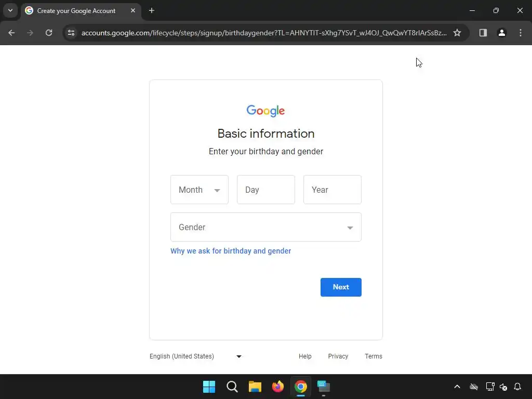Open a new tab
Image resolution: width=532 pixels, height=399 pixels.
coord(152,10)
